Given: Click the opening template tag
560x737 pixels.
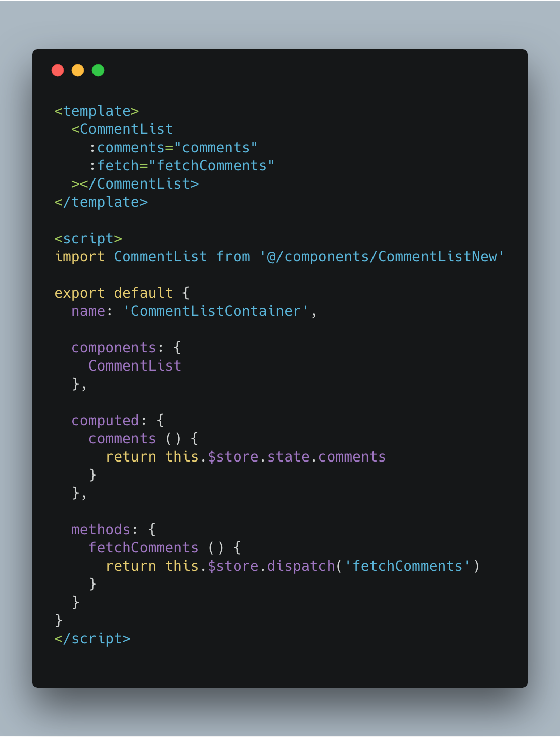Looking at the screenshot, I should pos(97,111).
